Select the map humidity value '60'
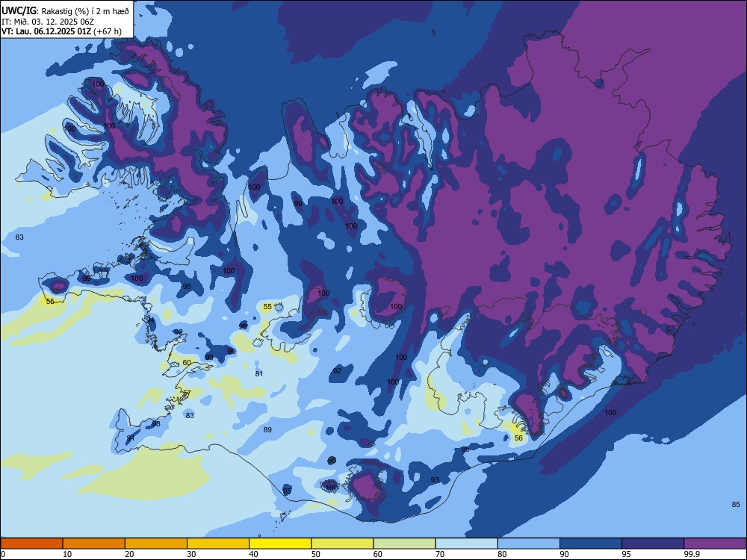The height and width of the screenshot is (560, 747). (x=187, y=362)
